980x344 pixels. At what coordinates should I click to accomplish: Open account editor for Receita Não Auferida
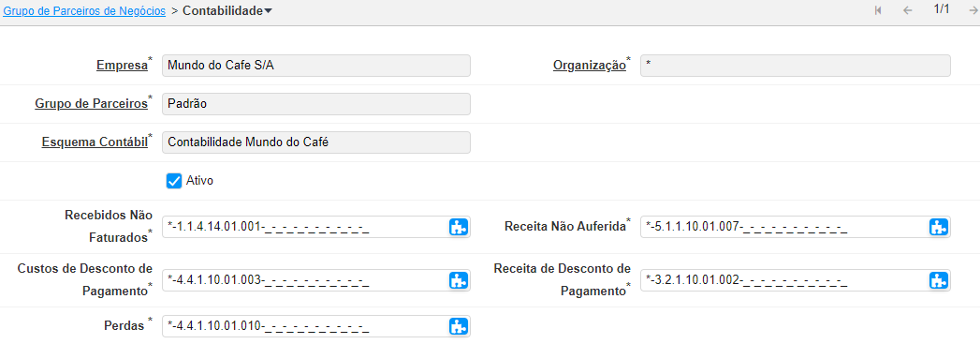click(x=939, y=227)
